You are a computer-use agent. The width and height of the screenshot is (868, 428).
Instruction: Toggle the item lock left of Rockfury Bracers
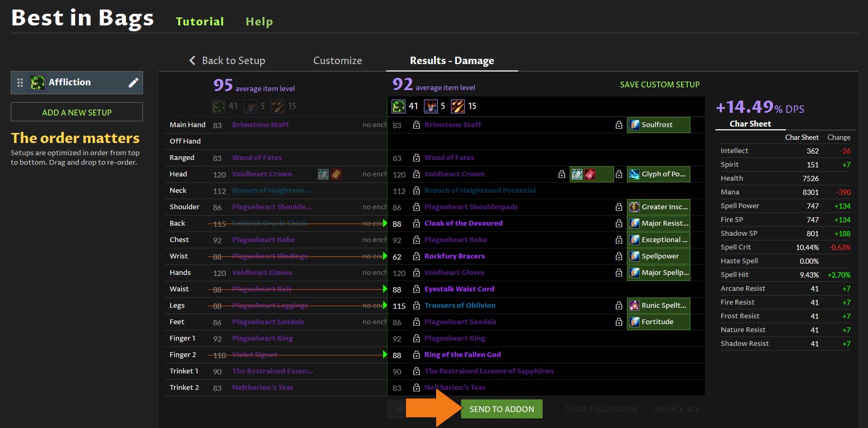[417, 256]
